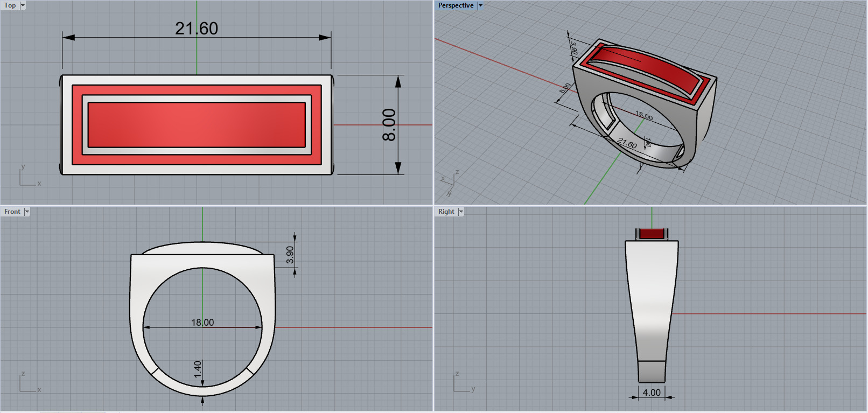Select the 21.60 dimension in Top view

pyautogui.click(x=197, y=28)
